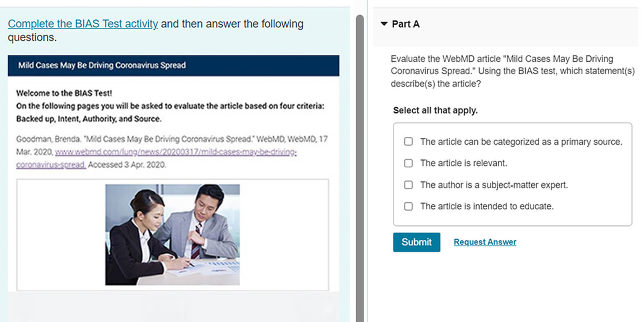The image size is (644, 322).
Task: Tick the 'The article is relevant' checkbox
Action: [x=409, y=163]
